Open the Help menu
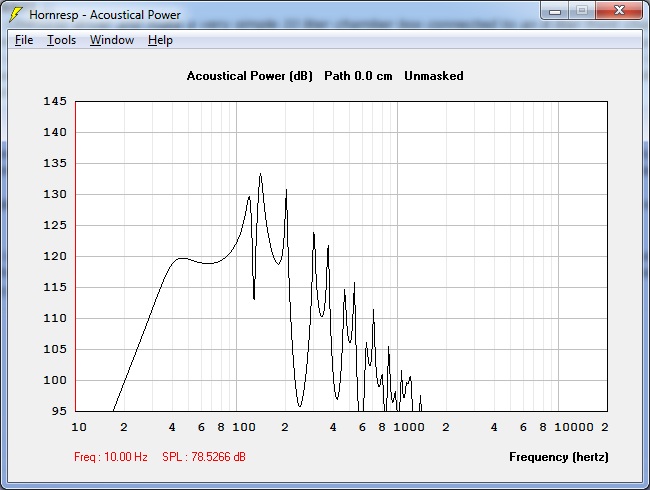 pyautogui.click(x=160, y=40)
